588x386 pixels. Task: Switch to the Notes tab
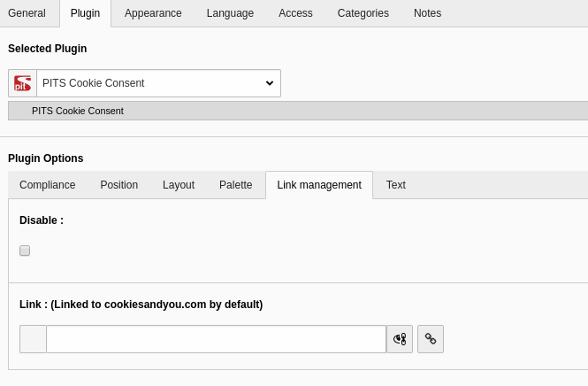tap(427, 13)
